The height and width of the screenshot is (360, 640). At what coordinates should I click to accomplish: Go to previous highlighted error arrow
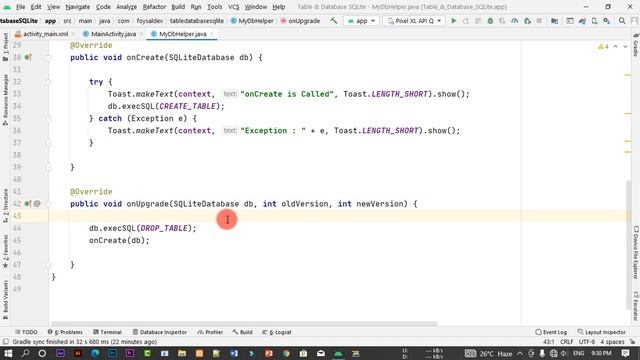coord(616,47)
